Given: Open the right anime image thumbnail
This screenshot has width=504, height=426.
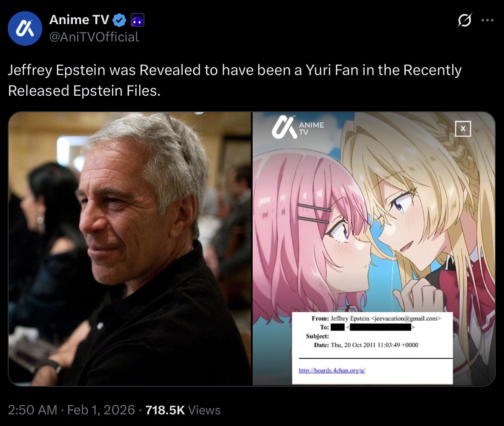Looking at the screenshot, I should pos(374,249).
